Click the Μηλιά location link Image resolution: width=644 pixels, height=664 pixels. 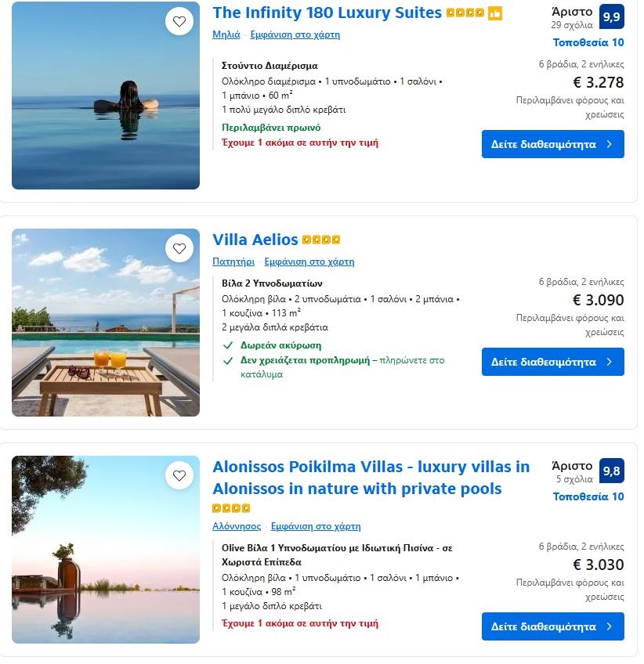226,34
